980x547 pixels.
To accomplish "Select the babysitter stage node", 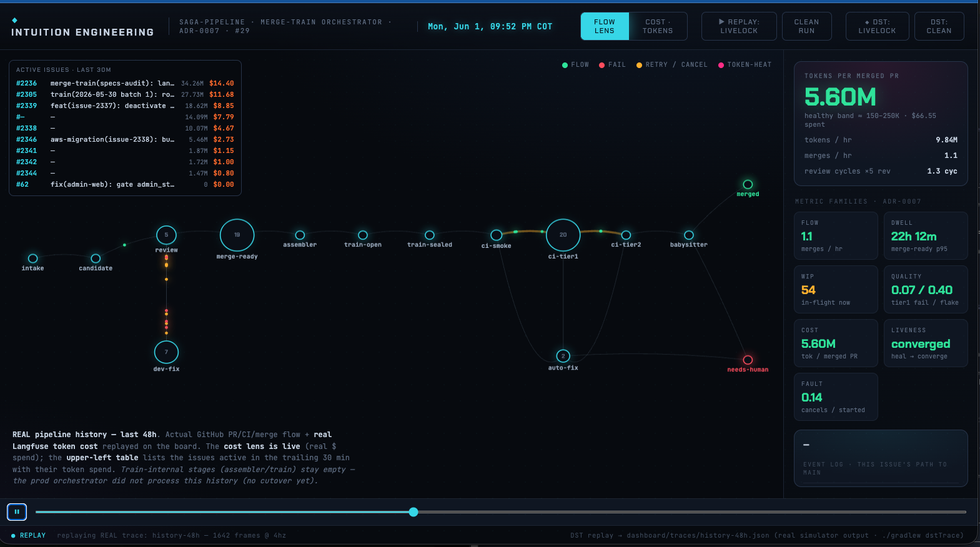I will 689,235.
